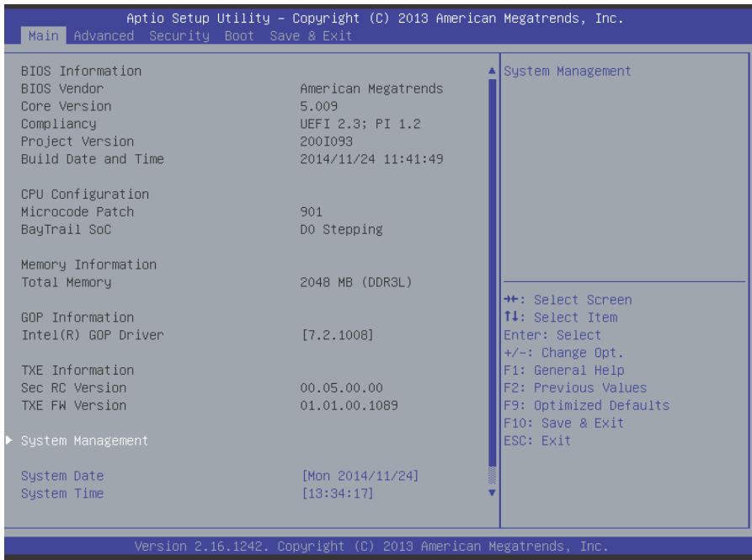Click the scrollbar up arrow

click(492, 71)
